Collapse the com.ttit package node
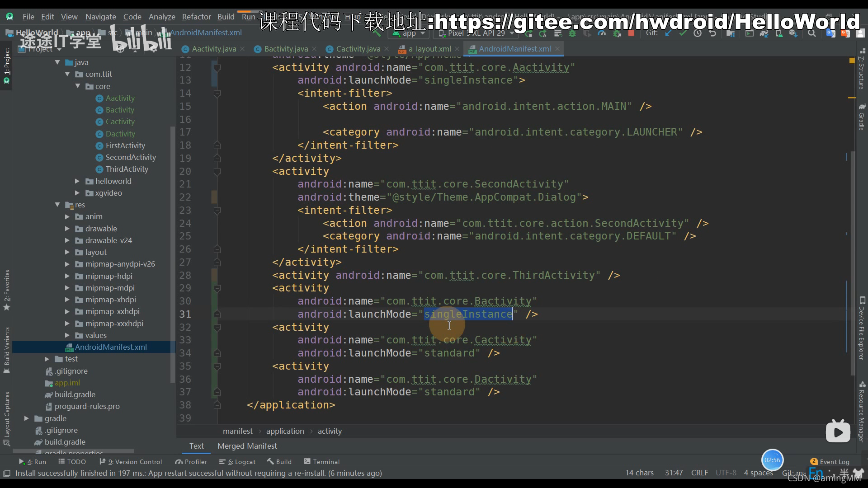Image resolution: width=868 pixels, height=488 pixels. point(67,74)
